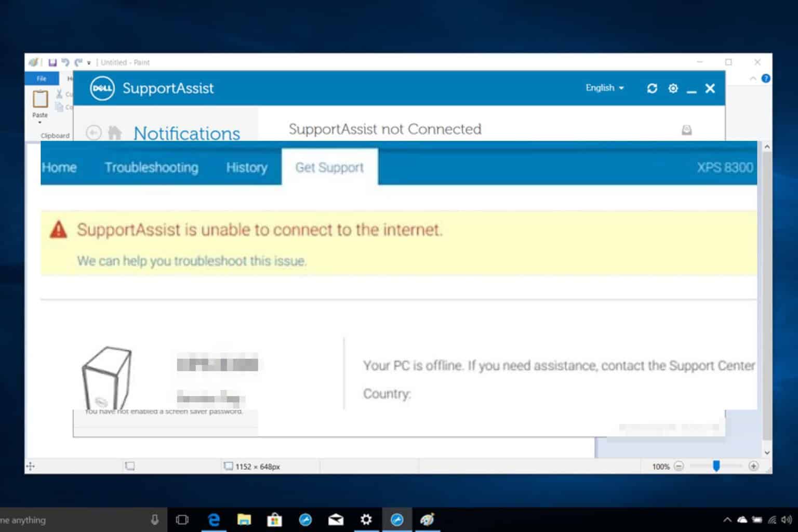
Task: Click the OneDrive cloud tray icon
Action: 742,520
